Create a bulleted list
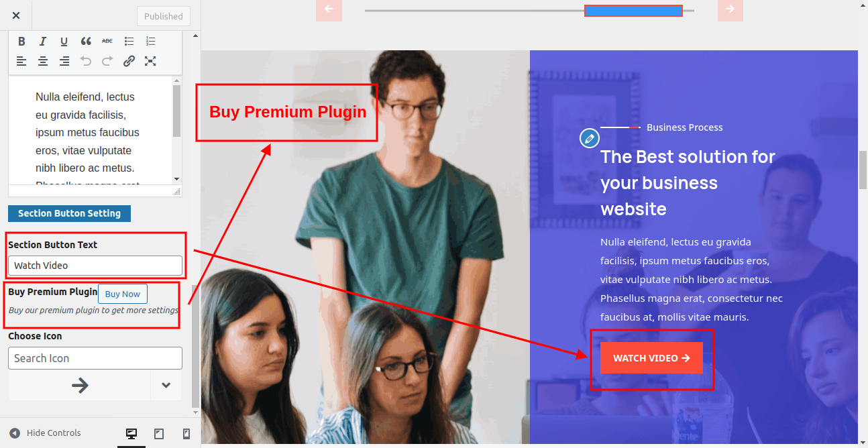This screenshot has width=868, height=448. pos(129,42)
